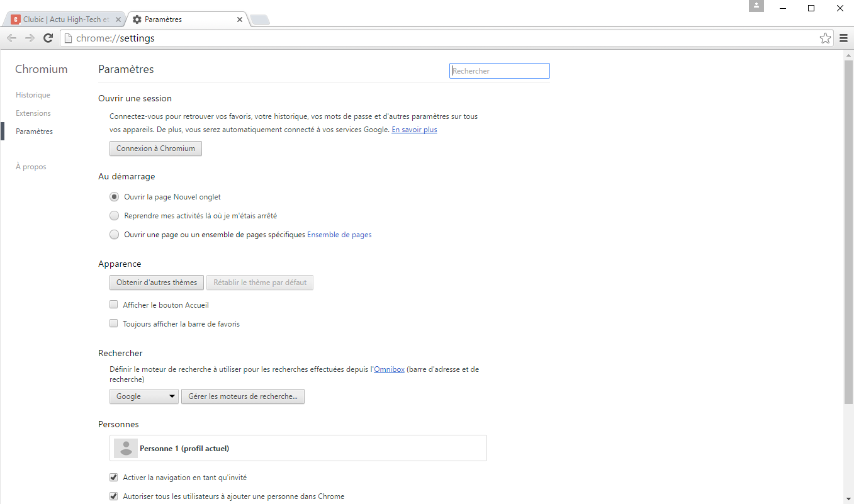Bookmark the page with the star icon

pos(825,38)
